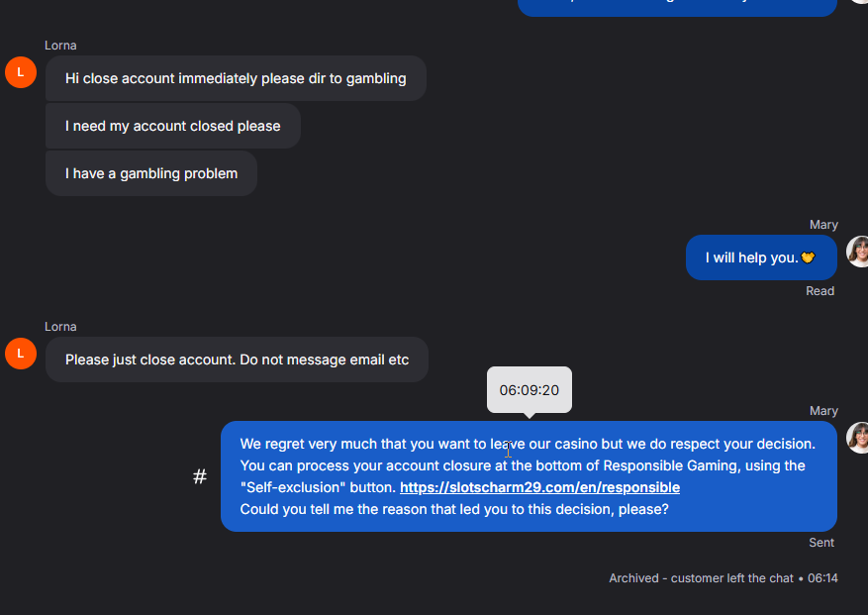868x615 pixels.
Task: Click the "We regret very much" message text
Action: [528, 444]
